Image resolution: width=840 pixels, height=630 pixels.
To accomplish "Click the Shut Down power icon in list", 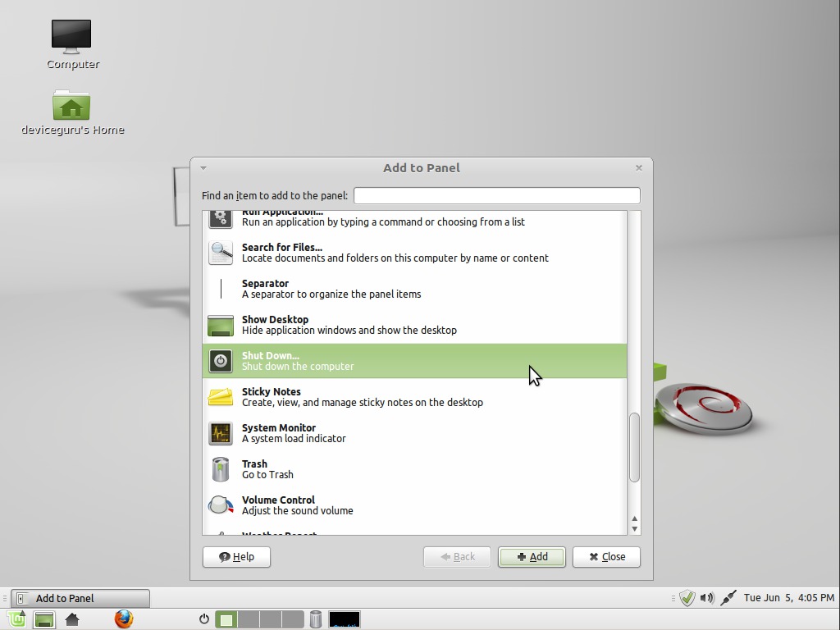I will point(220,361).
